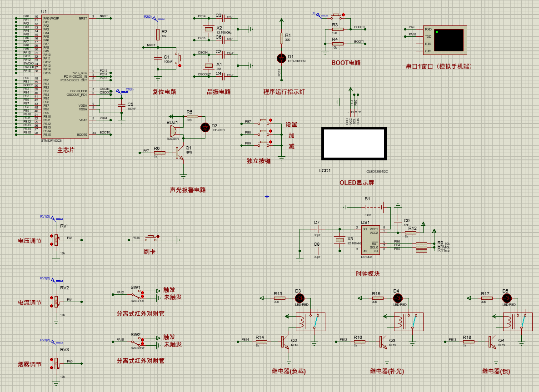
Task: Select the R6 1k base resistor on PA7
Action: point(160,153)
